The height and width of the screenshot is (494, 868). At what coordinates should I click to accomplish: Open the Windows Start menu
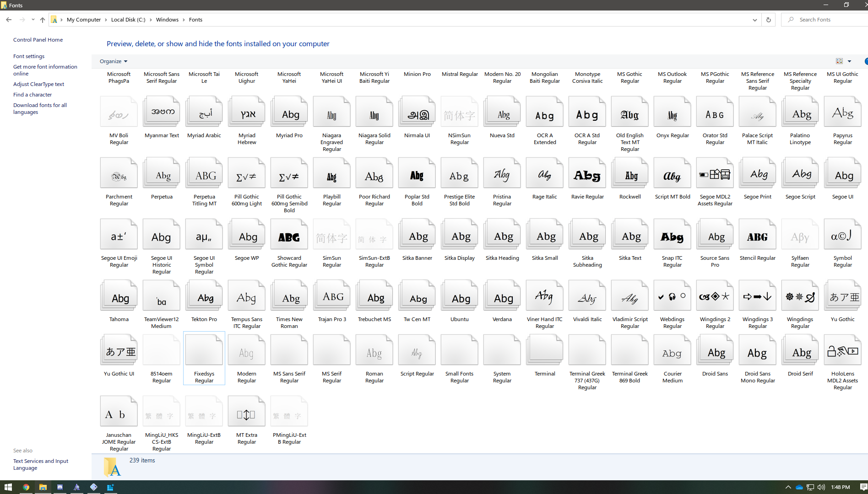pyautogui.click(x=8, y=487)
